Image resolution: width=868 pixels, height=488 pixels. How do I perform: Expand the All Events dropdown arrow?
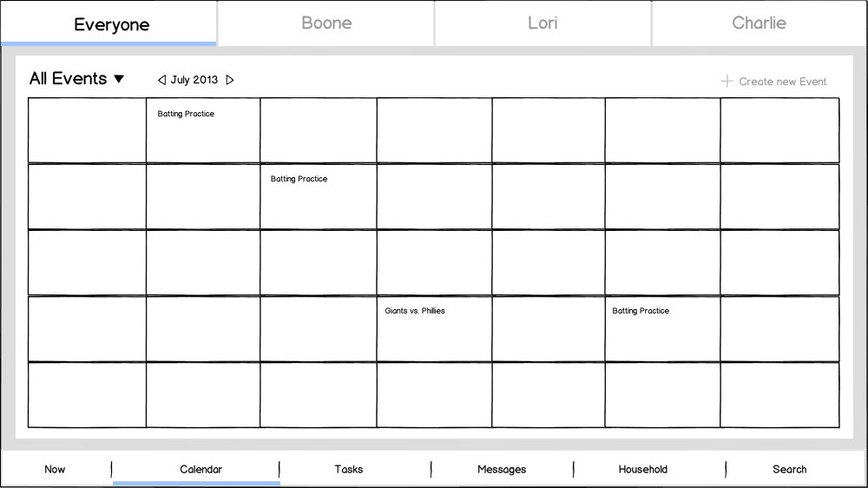[119, 79]
